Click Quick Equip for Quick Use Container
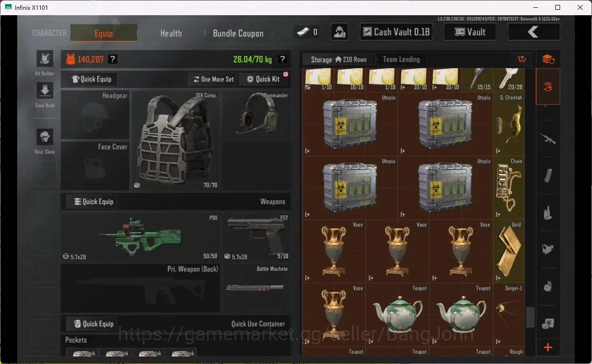This screenshot has height=364, width=592. 92,324
